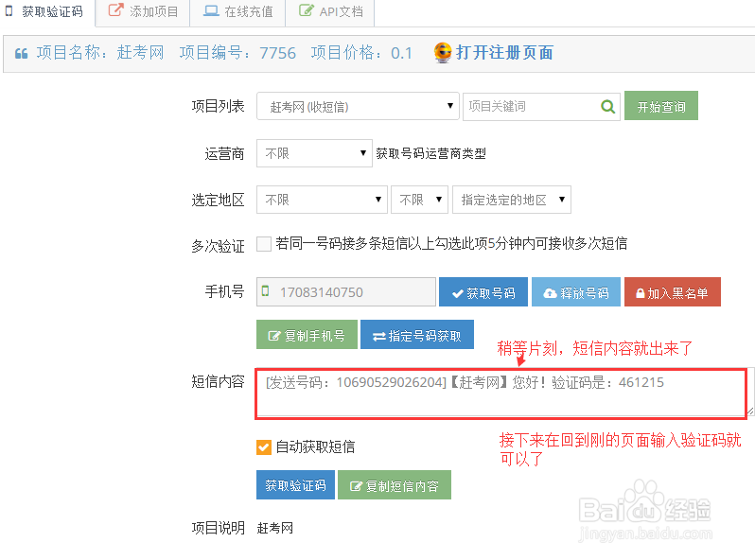The image size is (755, 560).
Task: Click the 短信内容 textarea resize handle
Action: pos(750,411)
